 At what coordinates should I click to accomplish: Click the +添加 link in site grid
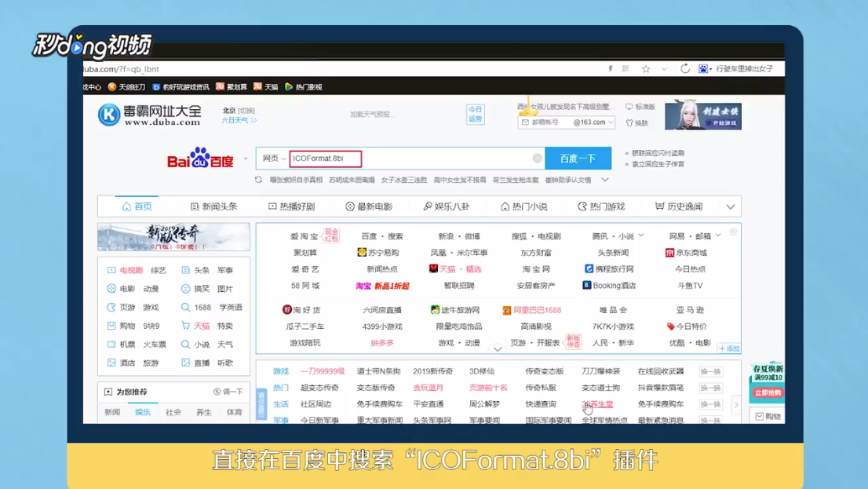point(729,349)
